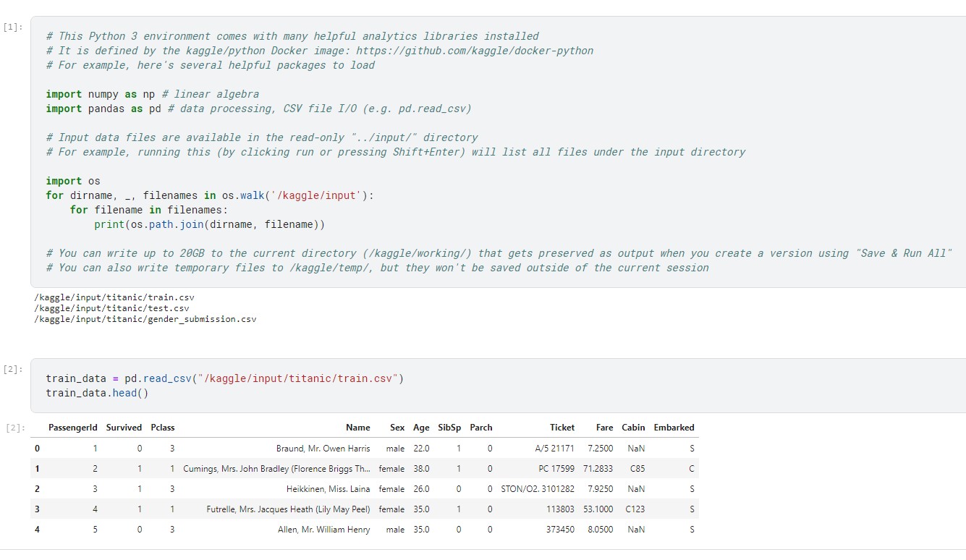Select row index 0 of the dataframe
This screenshot has height=560, width=966.
pyautogui.click(x=36, y=448)
